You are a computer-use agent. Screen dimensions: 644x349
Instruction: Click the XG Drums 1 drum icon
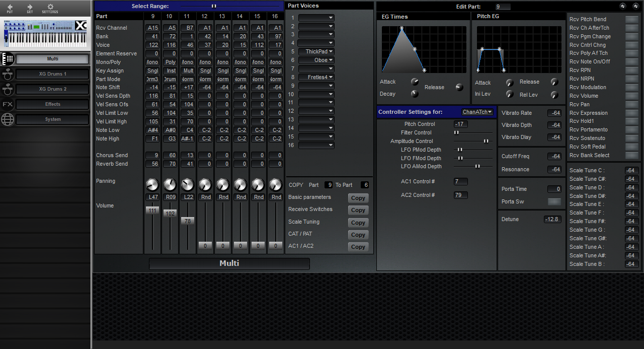click(7, 74)
